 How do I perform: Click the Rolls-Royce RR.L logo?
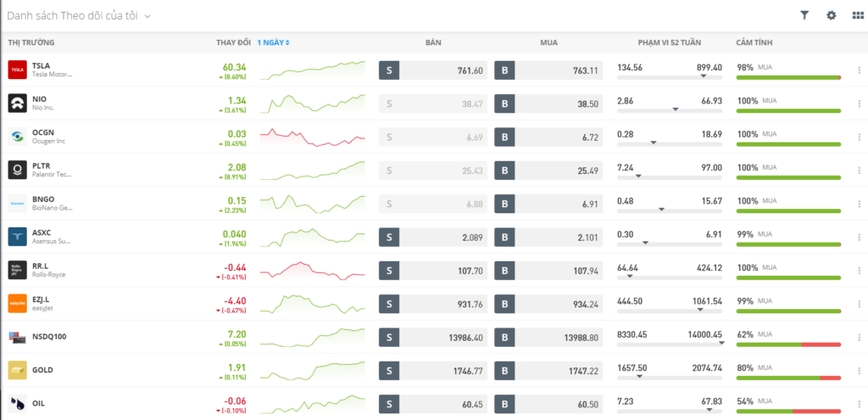pyautogui.click(x=18, y=270)
